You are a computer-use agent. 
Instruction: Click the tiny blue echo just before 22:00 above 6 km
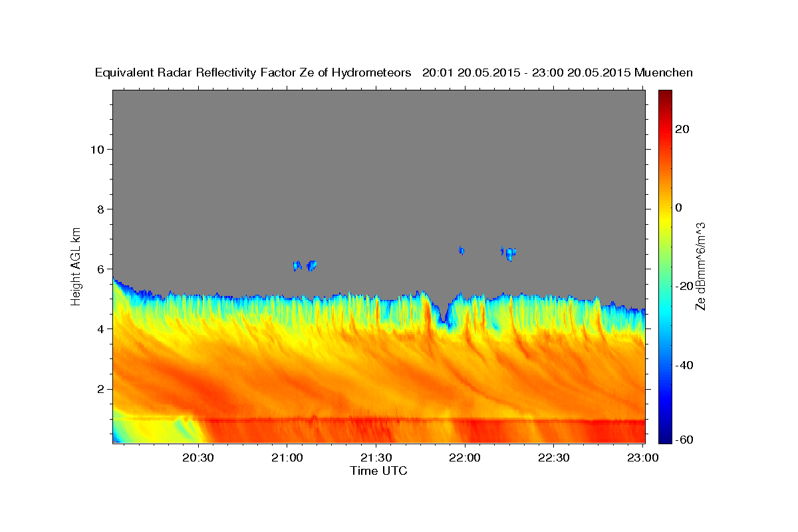click(x=461, y=250)
